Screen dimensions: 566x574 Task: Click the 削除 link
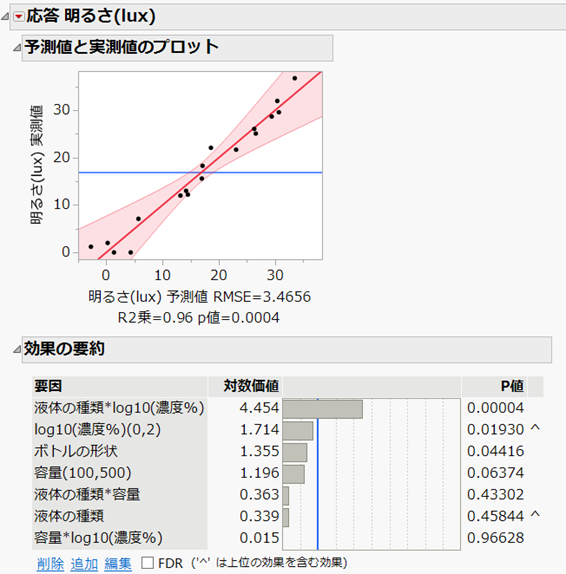pos(50,564)
